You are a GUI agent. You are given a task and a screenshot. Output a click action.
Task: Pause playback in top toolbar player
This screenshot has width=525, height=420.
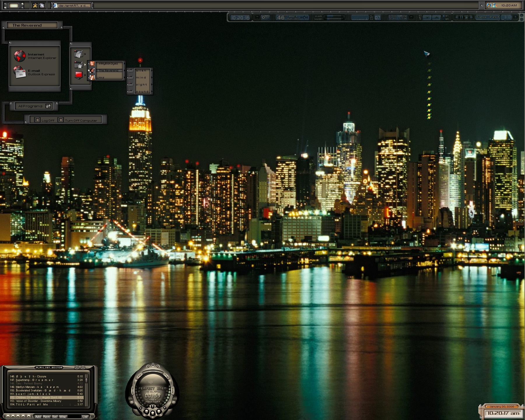click(x=461, y=17)
